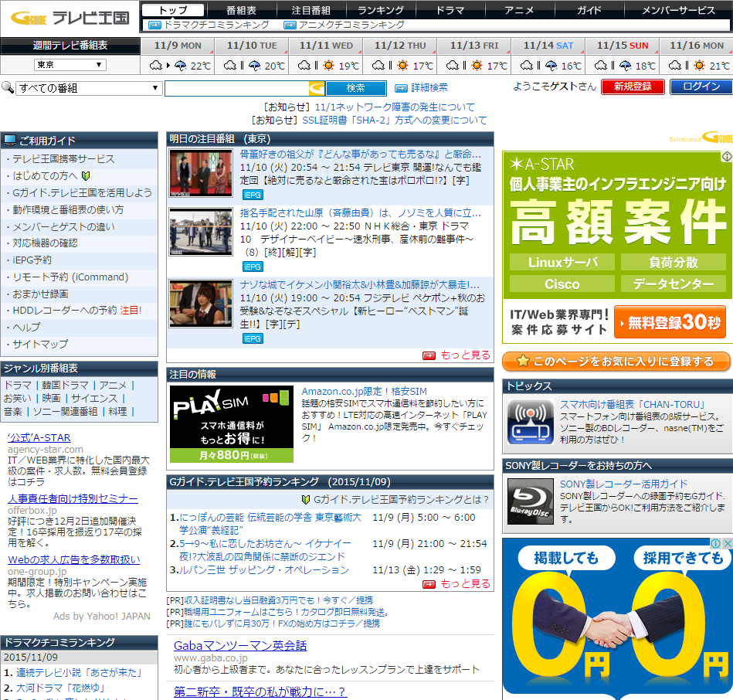Click このページをお気に入りに登録する button
The width and height of the screenshot is (733, 700).
(616, 362)
